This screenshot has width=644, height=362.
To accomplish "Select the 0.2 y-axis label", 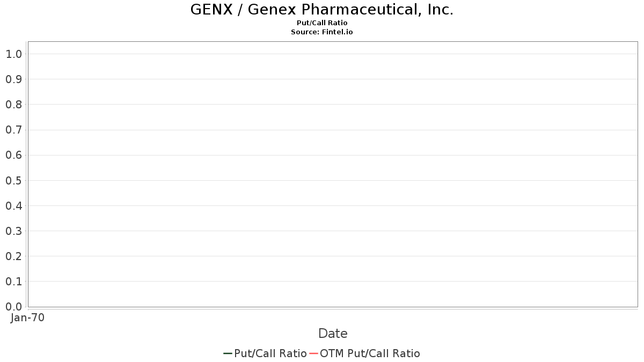I will coord(13,256).
